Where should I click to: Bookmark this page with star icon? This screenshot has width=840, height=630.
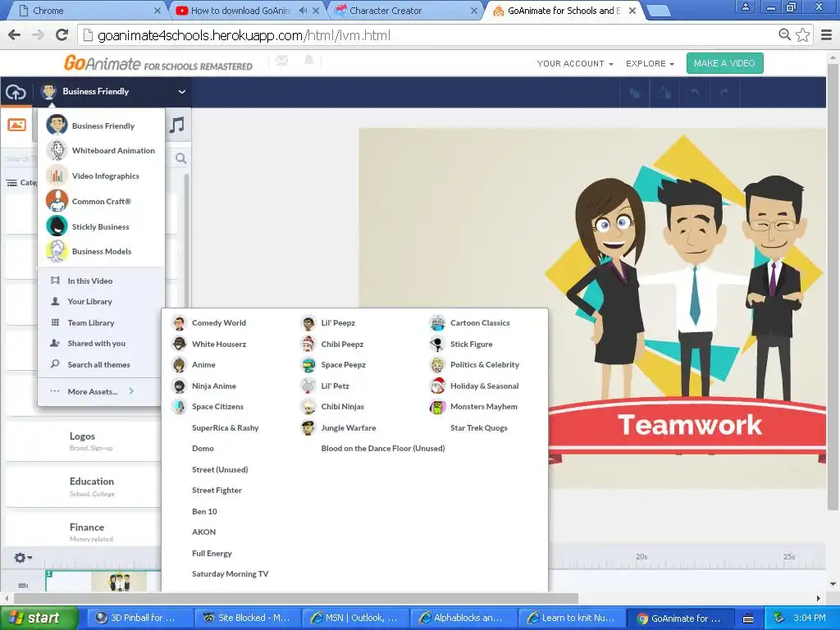click(x=802, y=35)
